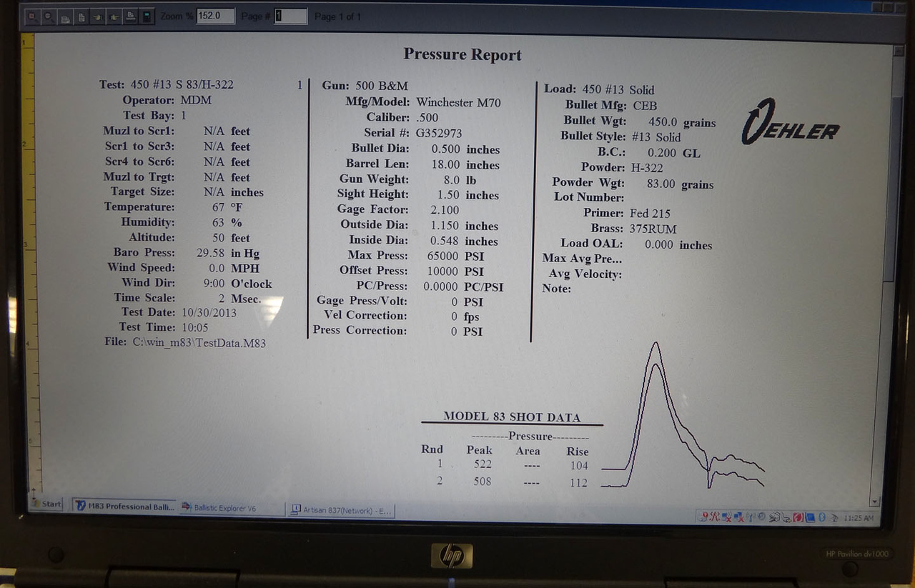Click the zoom-out magnifier icon
Image resolution: width=915 pixels, height=588 pixels.
point(48,16)
